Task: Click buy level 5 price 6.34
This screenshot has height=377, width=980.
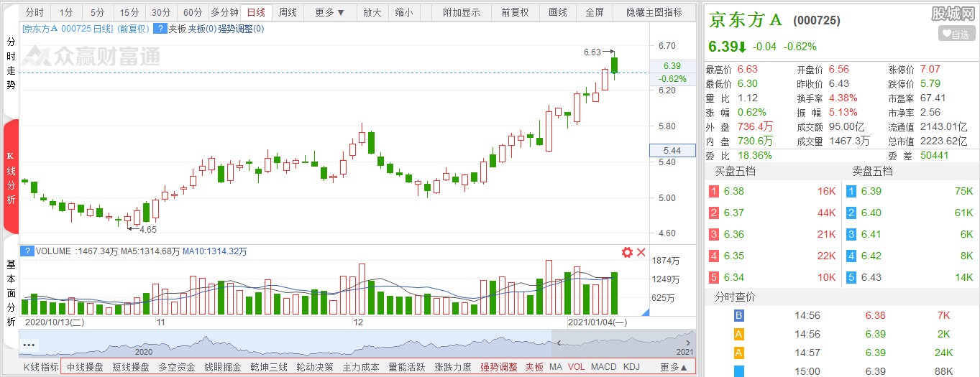Action: click(734, 278)
